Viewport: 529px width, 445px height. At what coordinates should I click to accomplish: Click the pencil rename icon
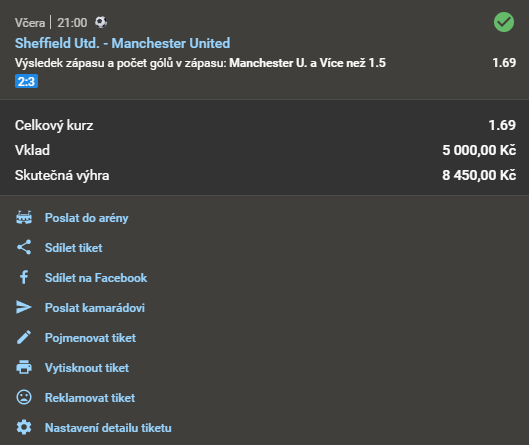point(24,337)
